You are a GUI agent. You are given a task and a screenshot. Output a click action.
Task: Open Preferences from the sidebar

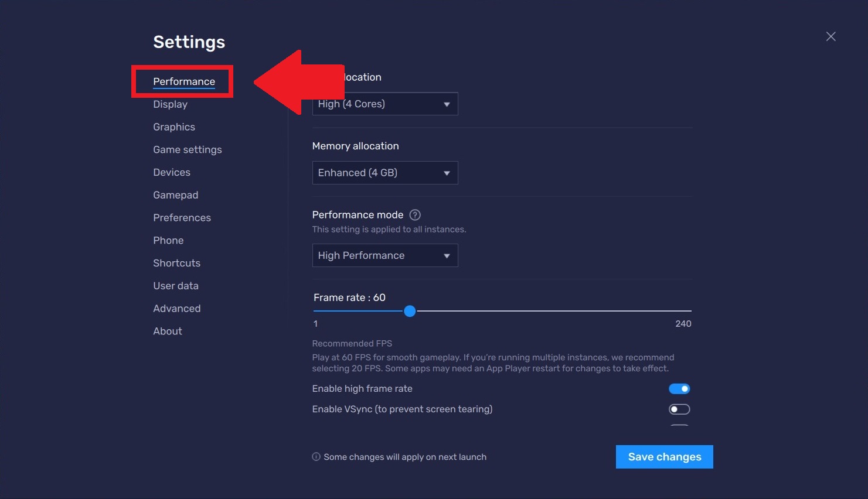coord(182,217)
